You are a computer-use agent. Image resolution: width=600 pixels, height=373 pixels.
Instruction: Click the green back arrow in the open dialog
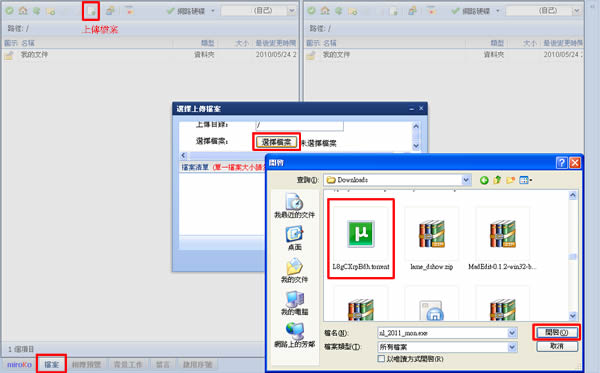[x=484, y=180]
